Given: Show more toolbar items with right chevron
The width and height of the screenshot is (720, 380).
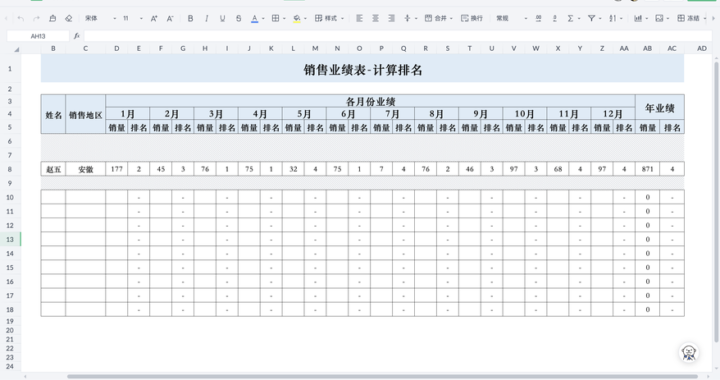Looking at the screenshot, I should click(714, 18).
